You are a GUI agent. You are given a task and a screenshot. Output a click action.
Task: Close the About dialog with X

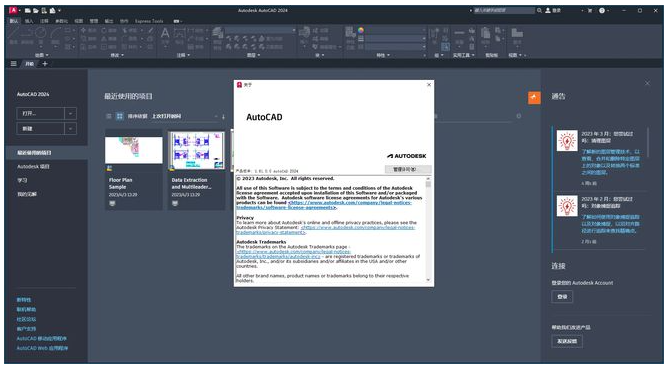click(x=429, y=84)
